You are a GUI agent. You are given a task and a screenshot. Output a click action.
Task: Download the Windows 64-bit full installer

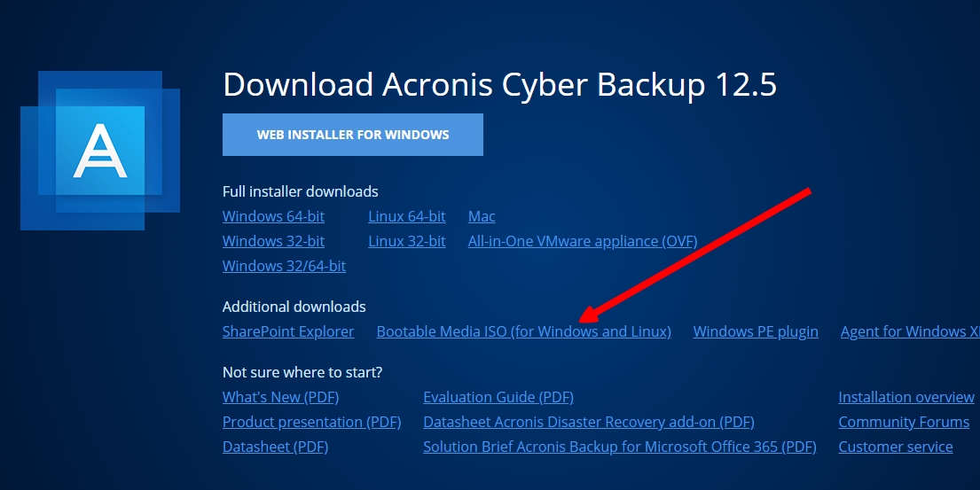273,216
